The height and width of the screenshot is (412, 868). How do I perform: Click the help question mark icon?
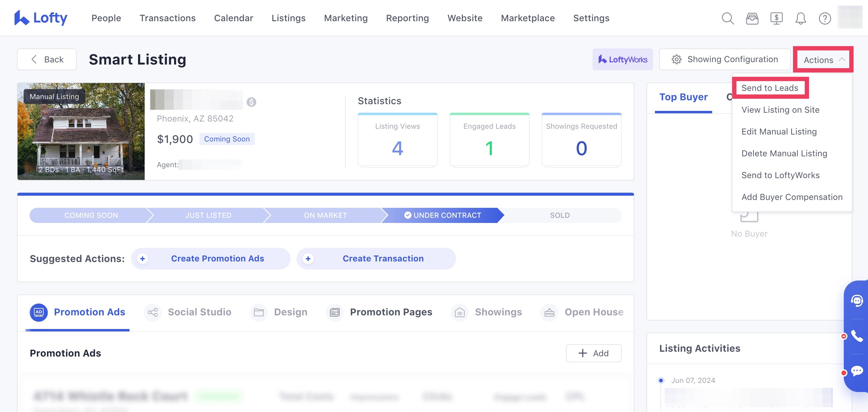point(824,18)
